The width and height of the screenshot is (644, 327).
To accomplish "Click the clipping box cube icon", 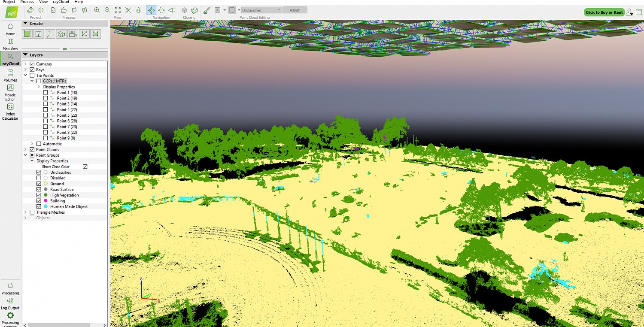I will 184,10.
